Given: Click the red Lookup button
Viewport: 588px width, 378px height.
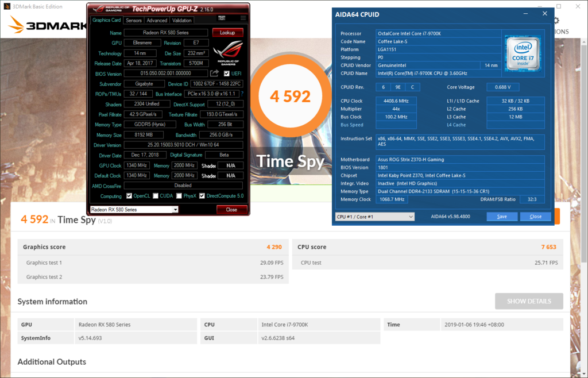Looking at the screenshot, I should (x=227, y=33).
